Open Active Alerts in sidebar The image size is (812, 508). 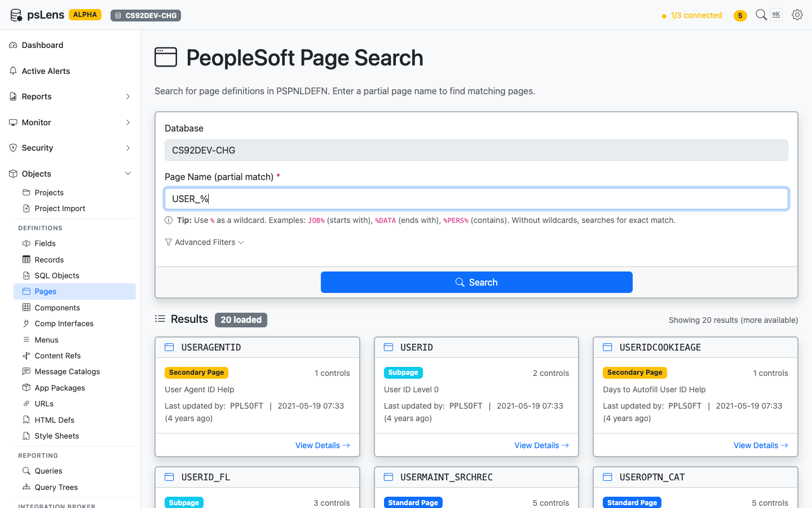tap(70, 71)
